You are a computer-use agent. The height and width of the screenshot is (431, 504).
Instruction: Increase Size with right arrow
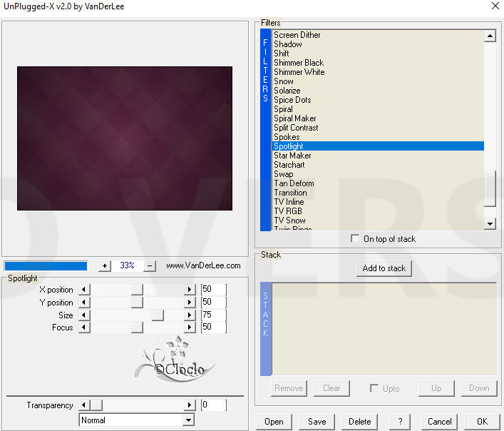pos(190,315)
